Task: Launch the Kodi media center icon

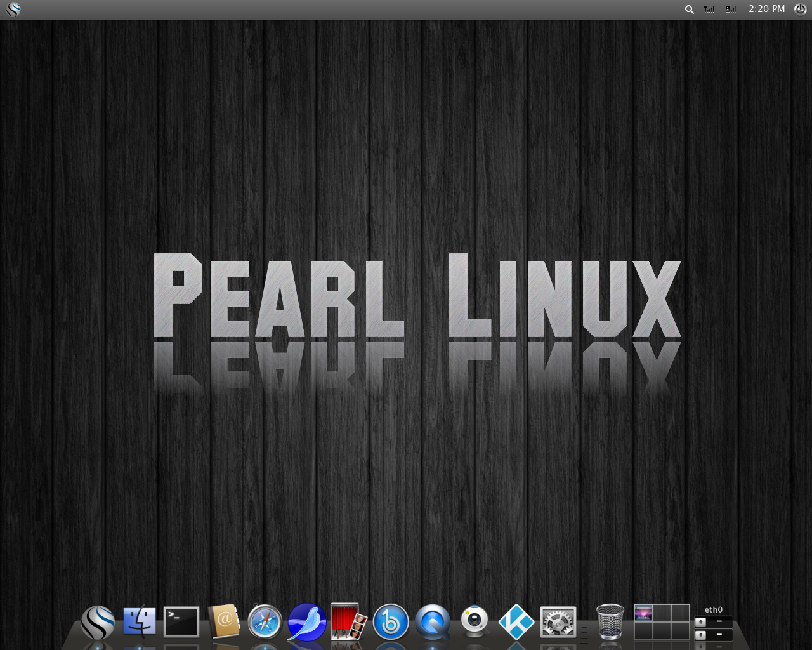Action: click(516, 621)
